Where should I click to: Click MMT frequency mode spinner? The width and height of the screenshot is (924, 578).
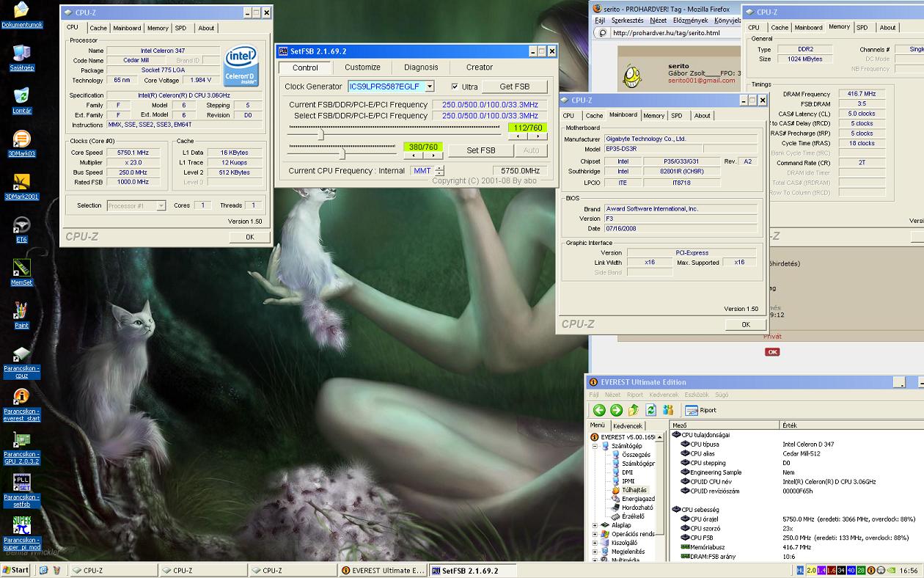tap(439, 171)
